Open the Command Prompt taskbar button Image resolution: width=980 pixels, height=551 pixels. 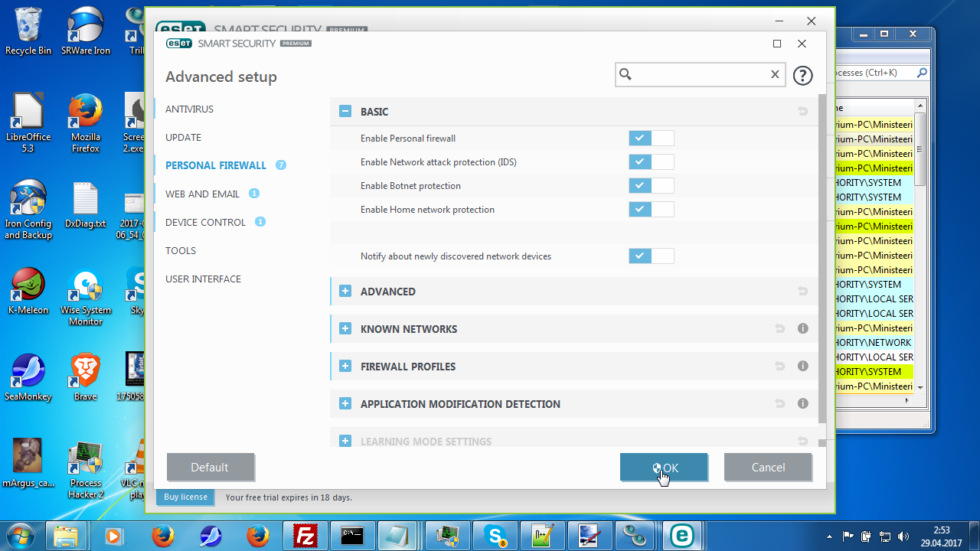tap(353, 536)
